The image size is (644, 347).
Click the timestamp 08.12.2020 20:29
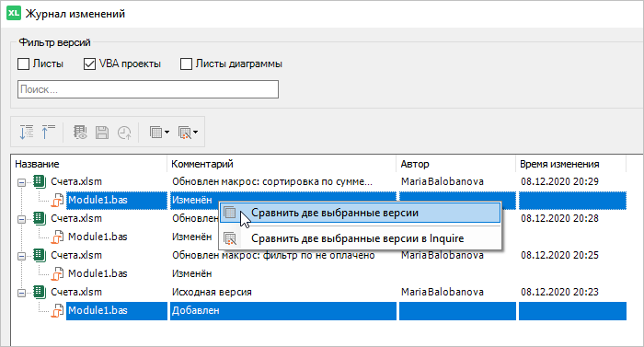[x=559, y=181]
